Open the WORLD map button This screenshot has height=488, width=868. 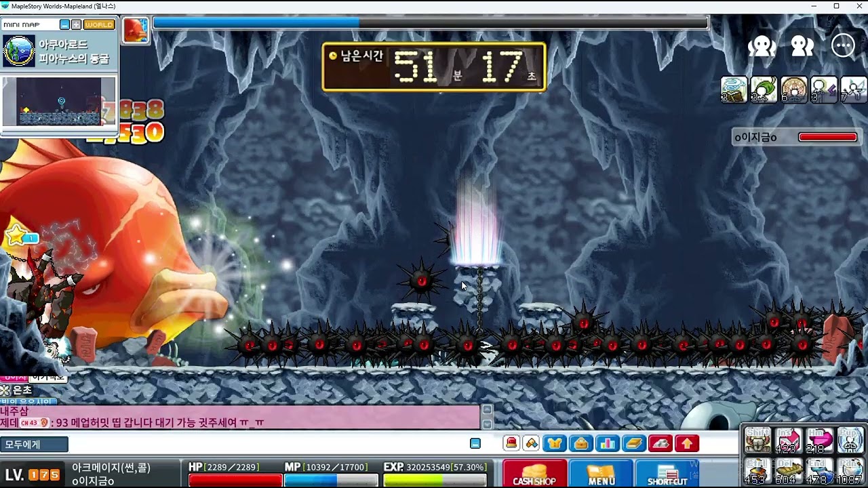point(99,24)
